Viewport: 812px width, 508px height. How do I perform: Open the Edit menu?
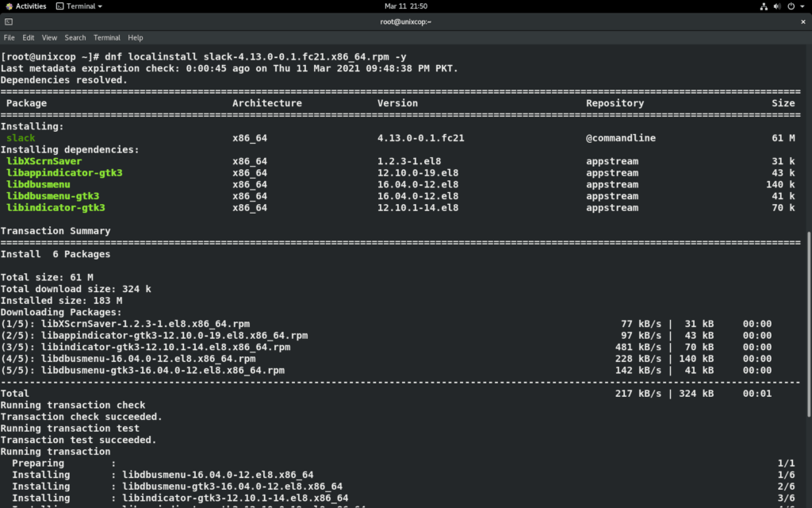[29, 38]
